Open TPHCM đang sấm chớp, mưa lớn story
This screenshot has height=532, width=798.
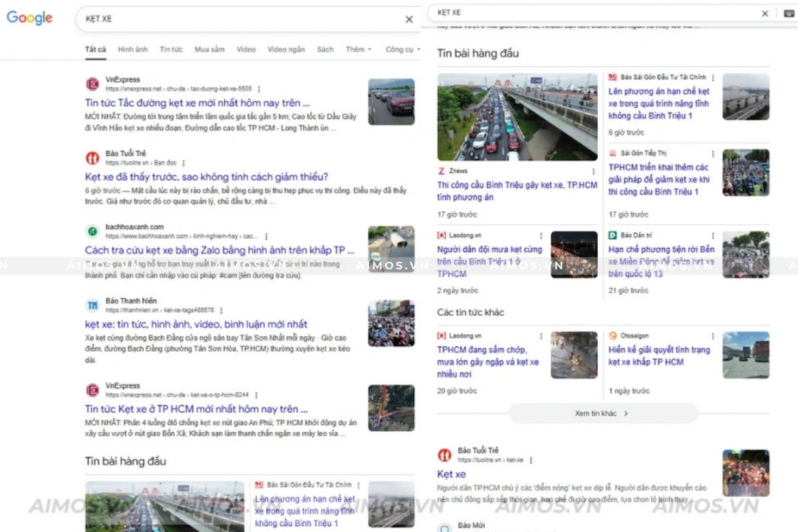pos(488,362)
